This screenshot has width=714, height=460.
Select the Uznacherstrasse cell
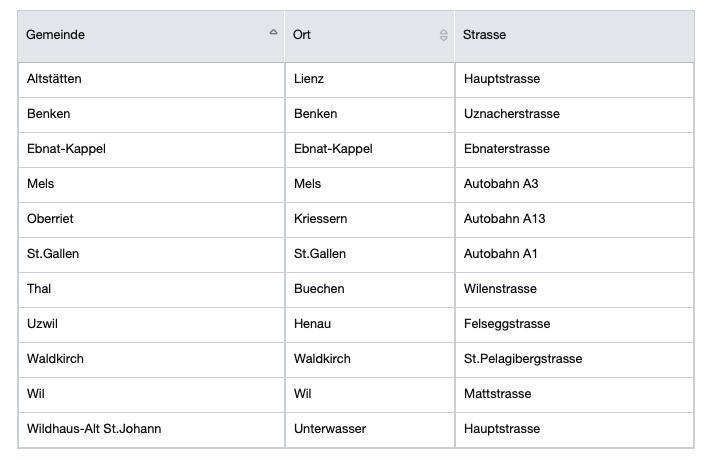511,114
